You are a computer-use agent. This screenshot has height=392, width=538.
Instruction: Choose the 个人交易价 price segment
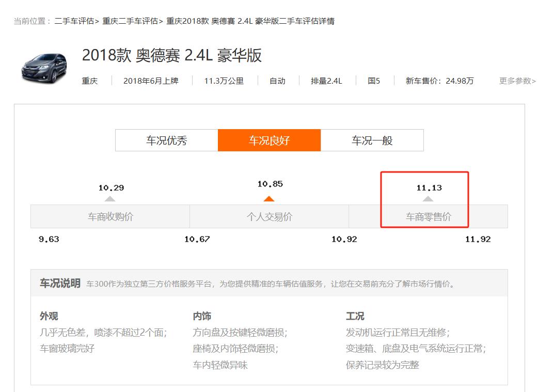pyautogui.click(x=269, y=217)
